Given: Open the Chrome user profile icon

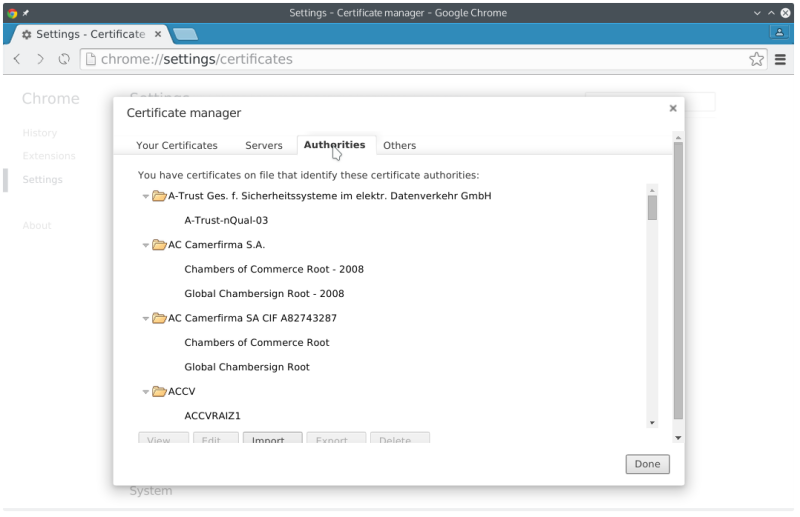Looking at the screenshot, I should point(780,32).
